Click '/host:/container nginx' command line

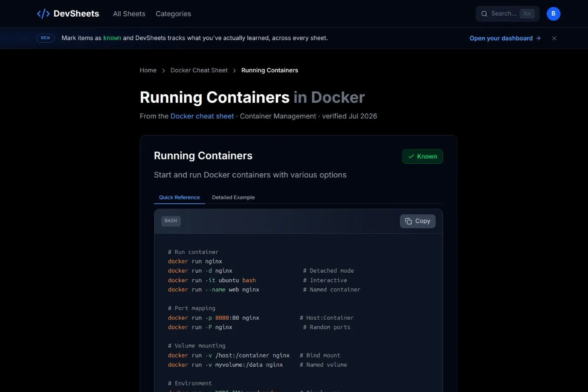tap(229, 355)
